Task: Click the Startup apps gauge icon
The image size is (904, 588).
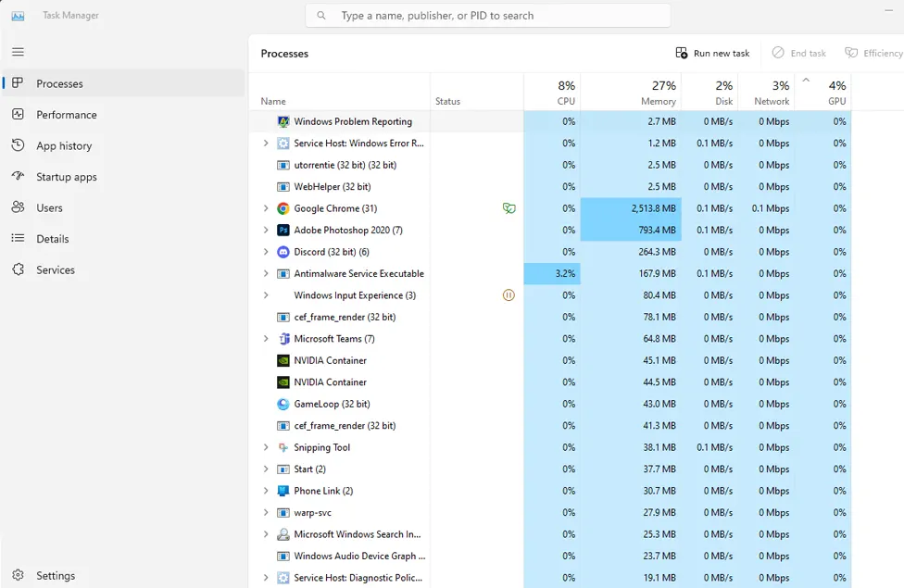Action: click(18, 176)
